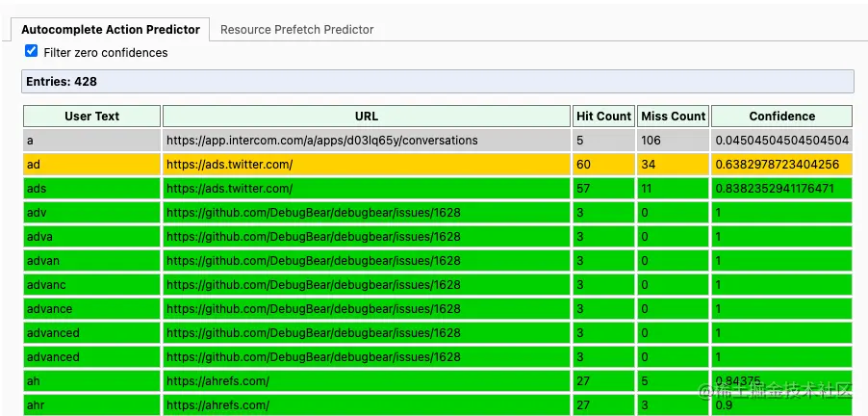Select the 'ad' user text cell
Screen dimensions: 868x416
click(x=91, y=165)
